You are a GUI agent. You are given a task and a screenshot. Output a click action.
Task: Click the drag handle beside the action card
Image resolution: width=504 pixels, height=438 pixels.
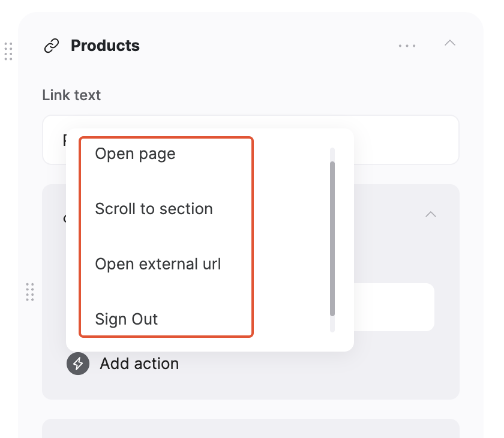click(29, 293)
